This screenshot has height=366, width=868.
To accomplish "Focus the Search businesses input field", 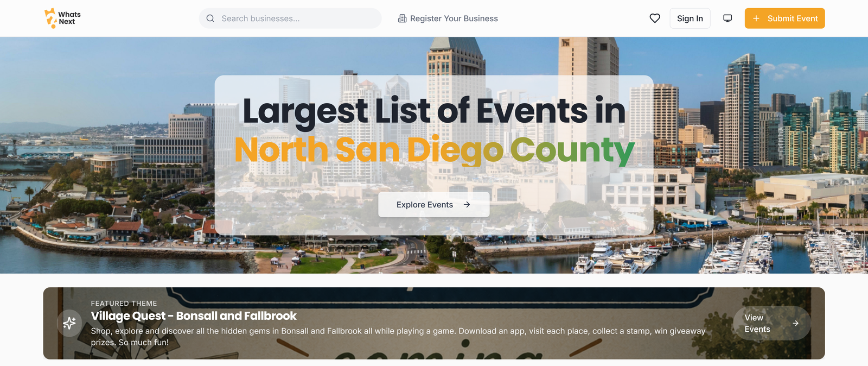I will click(290, 18).
